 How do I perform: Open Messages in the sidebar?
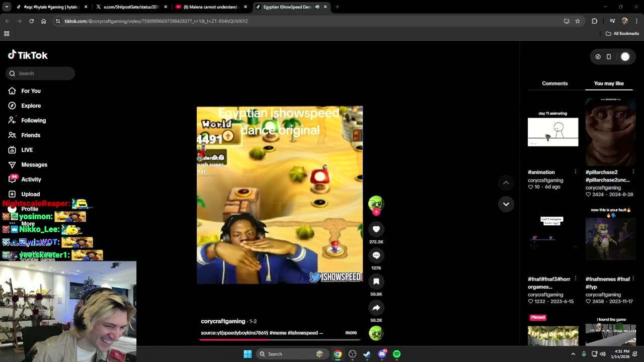click(34, 164)
